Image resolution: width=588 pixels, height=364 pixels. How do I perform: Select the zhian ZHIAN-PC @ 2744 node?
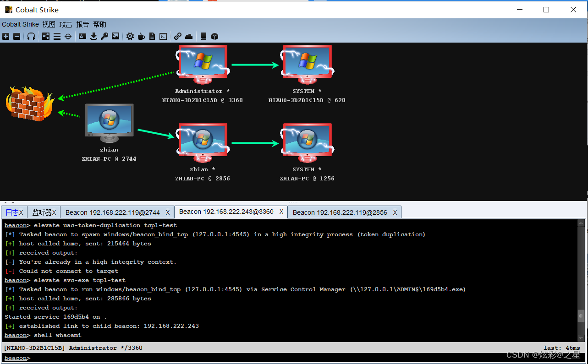click(x=109, y=124)
